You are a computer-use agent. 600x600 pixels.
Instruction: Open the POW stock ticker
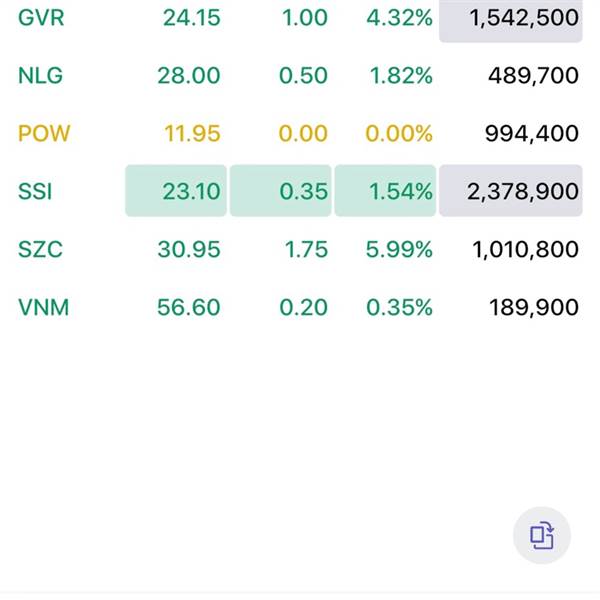point(44,134)
